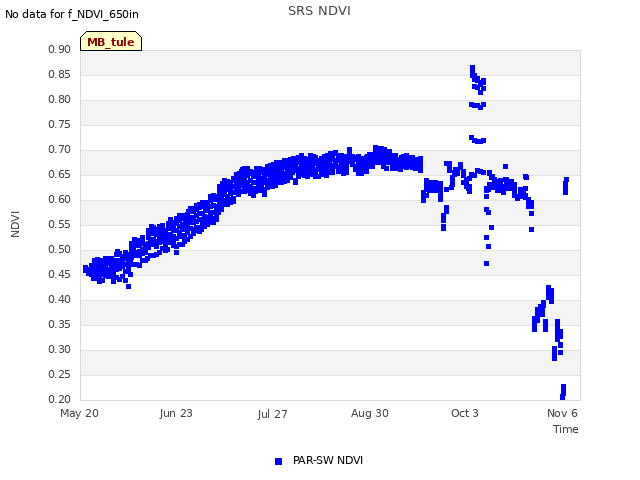Click the 0.75 y-axis value
640x480 pixels.
click(x=60, y=124)
